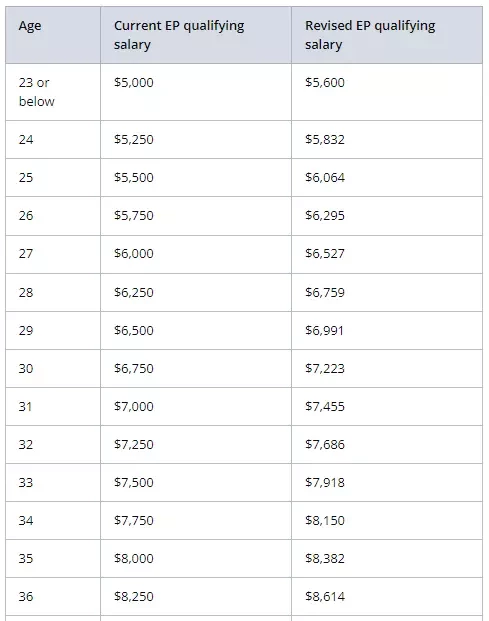Select the $5,832 revised salary value
489x621 pixels.
coord(325,139)
